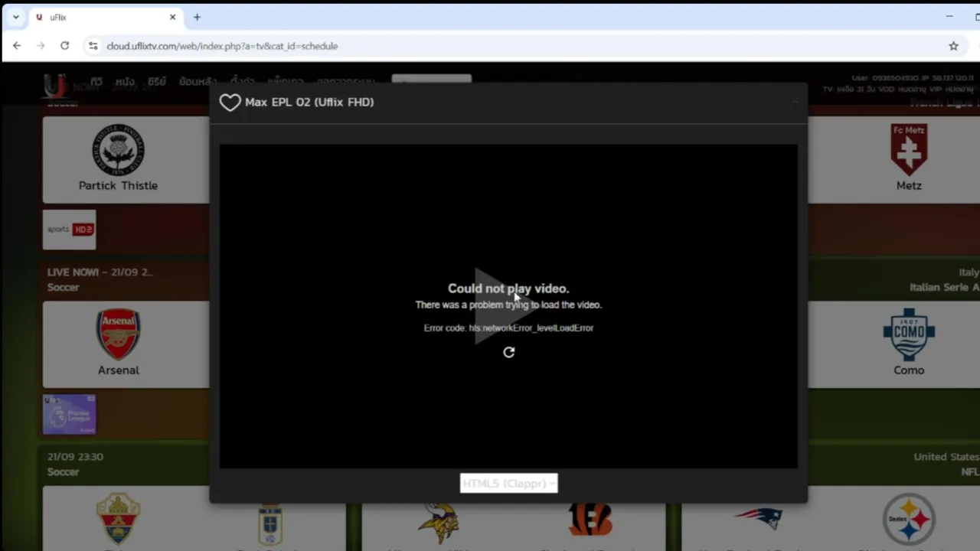Add Max EPL 02 to favorites heart
The image size is (980, 551).
tap(230, 103)
